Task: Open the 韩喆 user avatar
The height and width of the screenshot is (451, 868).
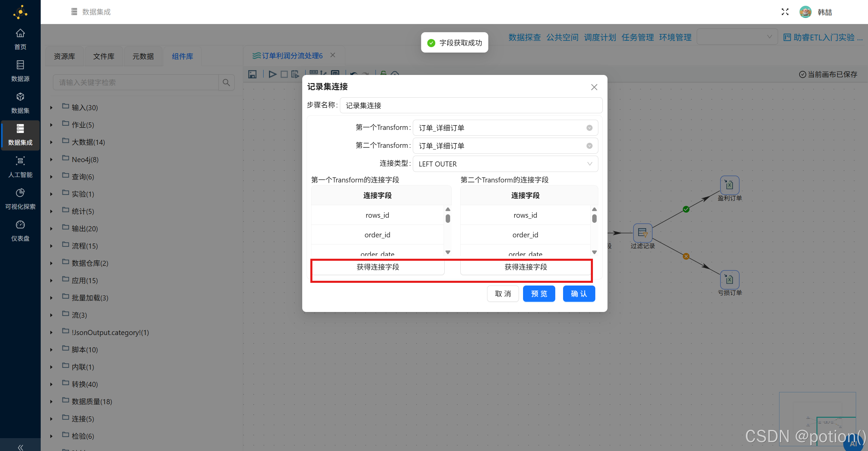Action: pyautogui.click(x=805, y=12)
